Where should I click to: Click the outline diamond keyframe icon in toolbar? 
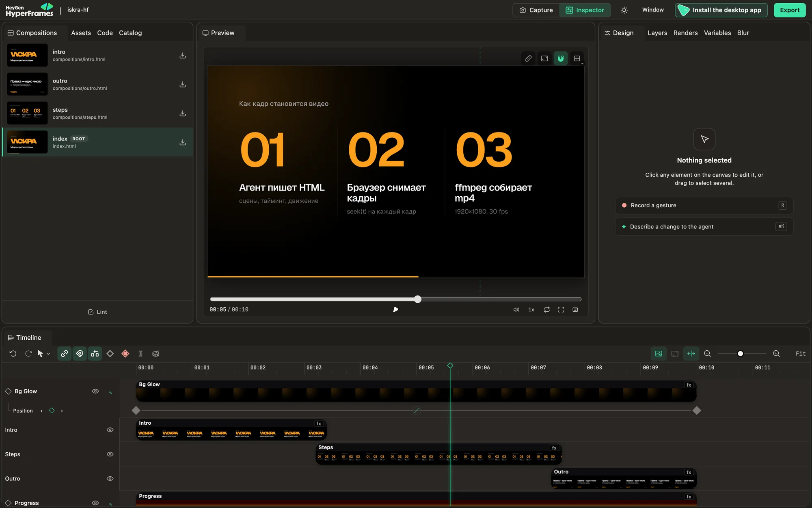(x=110, y=354)
